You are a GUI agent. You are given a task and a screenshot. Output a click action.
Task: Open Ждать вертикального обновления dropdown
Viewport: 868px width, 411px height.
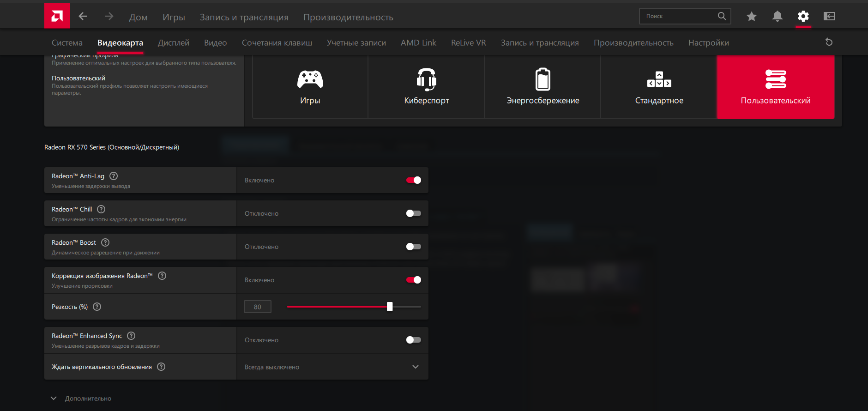[x=332, y=367]
